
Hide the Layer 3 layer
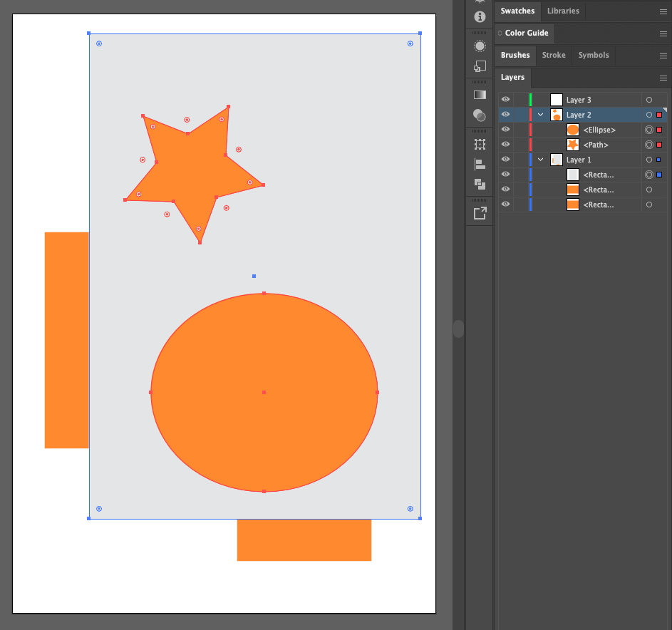point(505,99)
